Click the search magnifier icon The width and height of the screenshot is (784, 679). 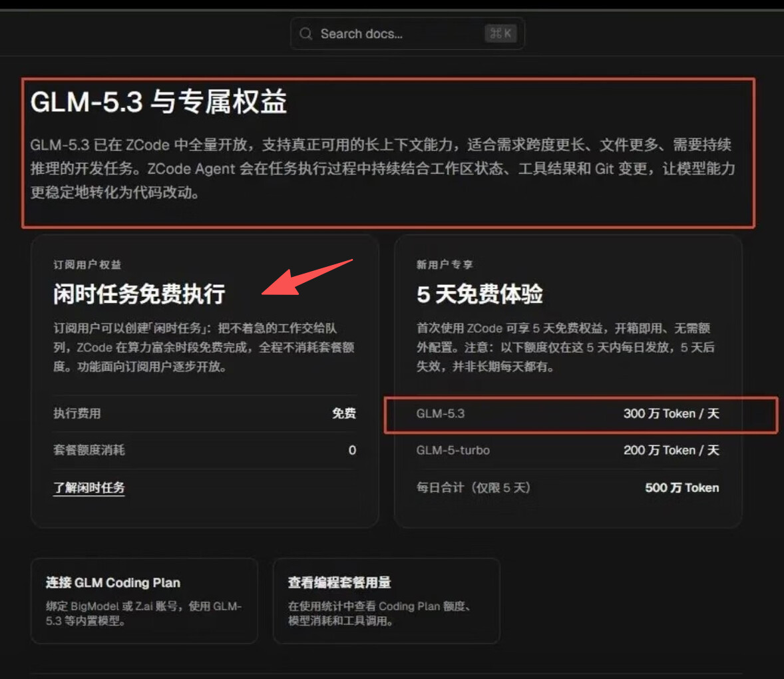[305, 33]
